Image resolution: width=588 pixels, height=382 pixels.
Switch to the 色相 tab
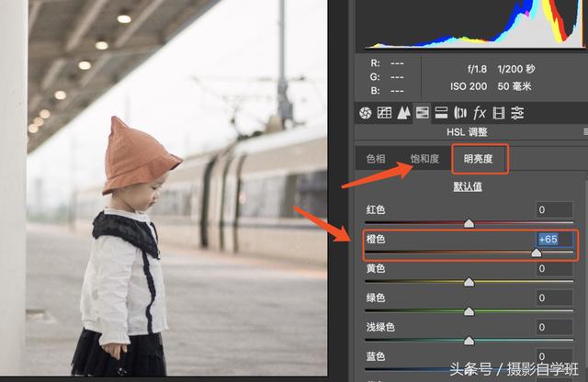point(376,159)
